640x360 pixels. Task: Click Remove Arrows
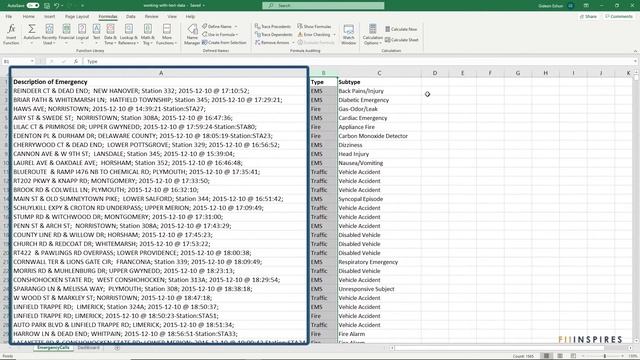coord(272,42)
